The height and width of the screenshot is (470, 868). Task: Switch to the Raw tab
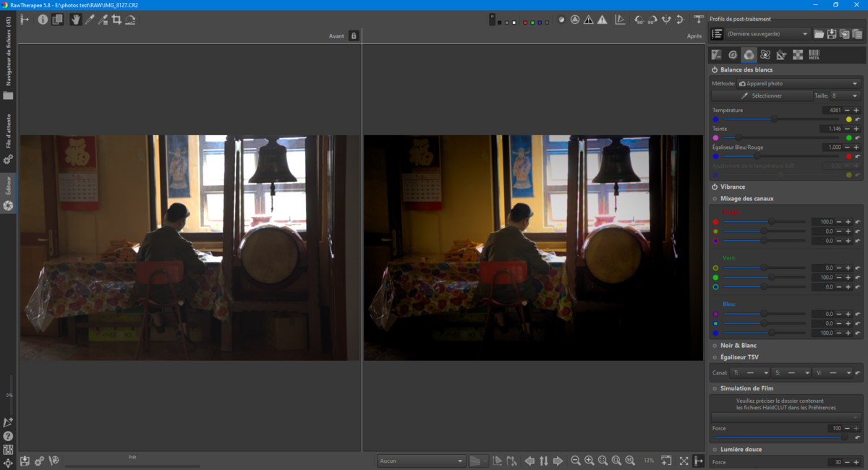click(798, 54)
